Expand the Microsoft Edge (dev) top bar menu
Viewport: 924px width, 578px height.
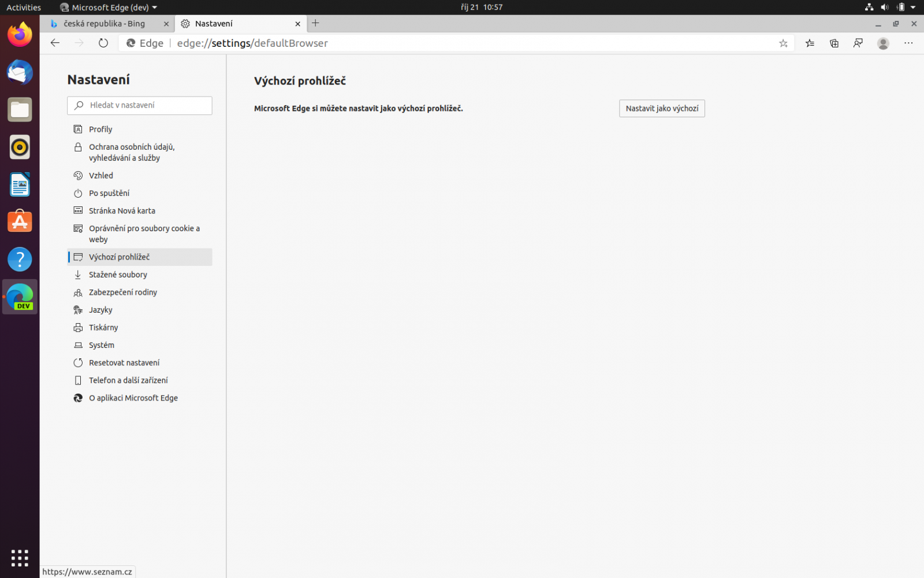(x=108, y=8)
